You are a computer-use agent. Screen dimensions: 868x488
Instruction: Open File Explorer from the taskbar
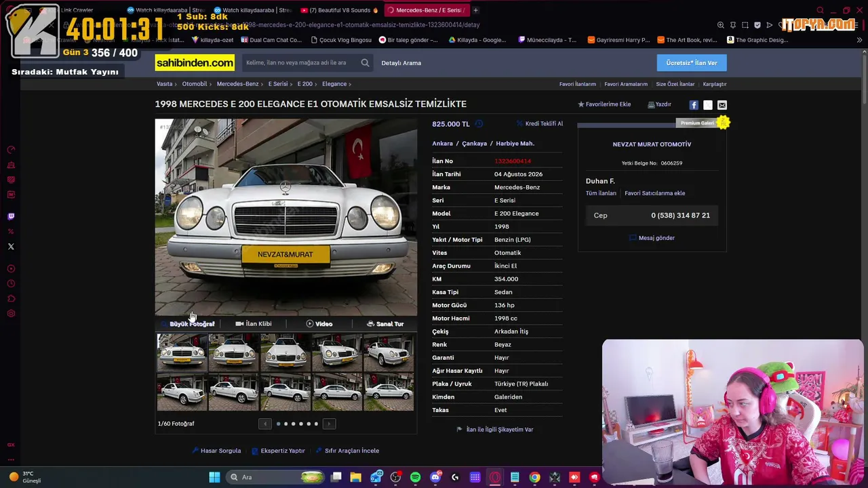pyautogui.click(x=356, y=477)
